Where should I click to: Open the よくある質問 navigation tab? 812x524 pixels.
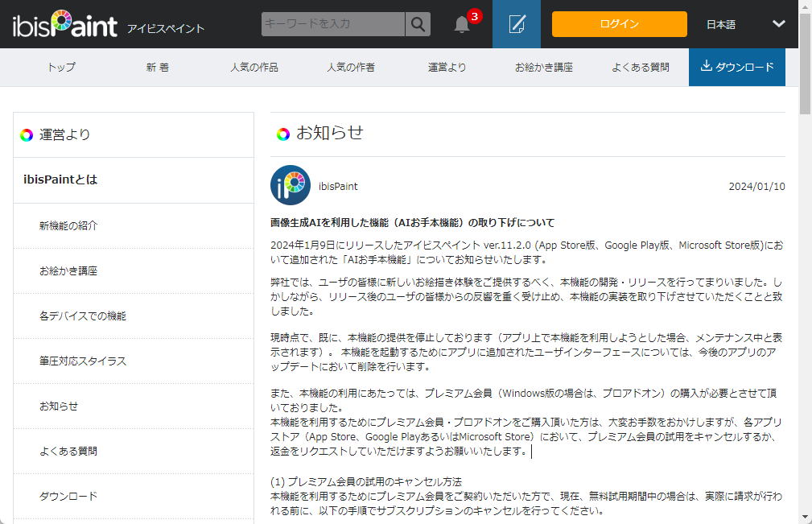point(640,67)
